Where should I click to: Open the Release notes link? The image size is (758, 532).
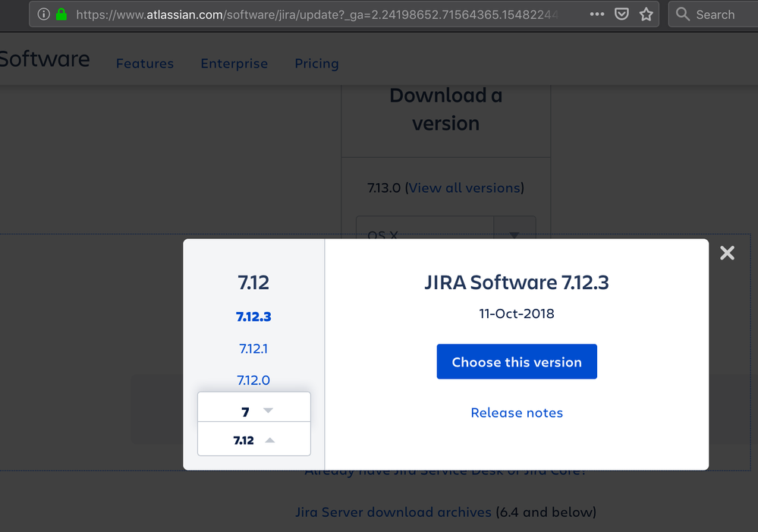pyautogui.click(x=517, y=412)
